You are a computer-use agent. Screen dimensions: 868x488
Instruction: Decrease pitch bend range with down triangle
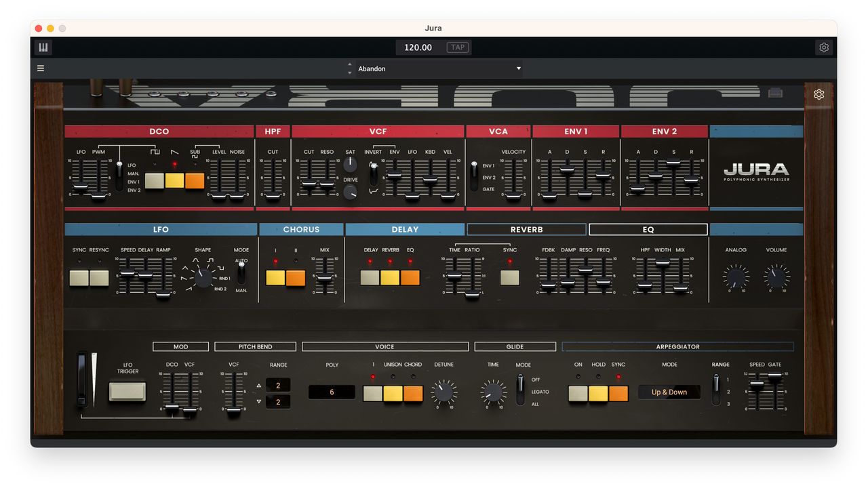tap(258, 401)
